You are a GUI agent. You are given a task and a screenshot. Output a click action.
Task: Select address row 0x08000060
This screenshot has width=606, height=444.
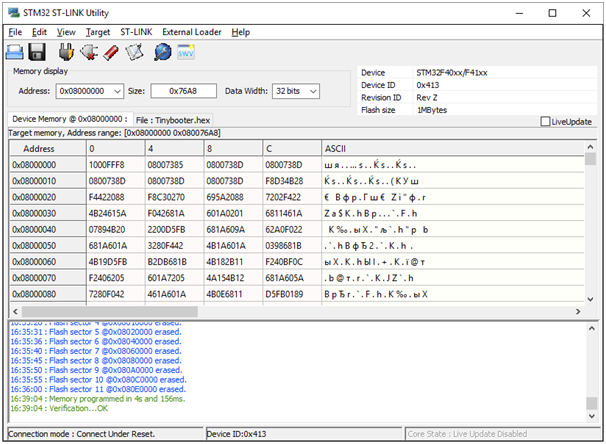coord(48,262)
